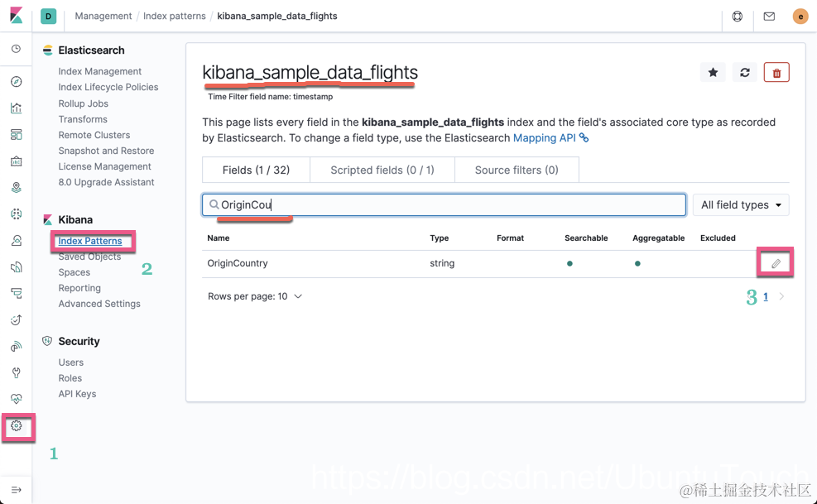Go to Management breadcrumb
This screenshot has height=504, width=817.
(x=103, y=17)
